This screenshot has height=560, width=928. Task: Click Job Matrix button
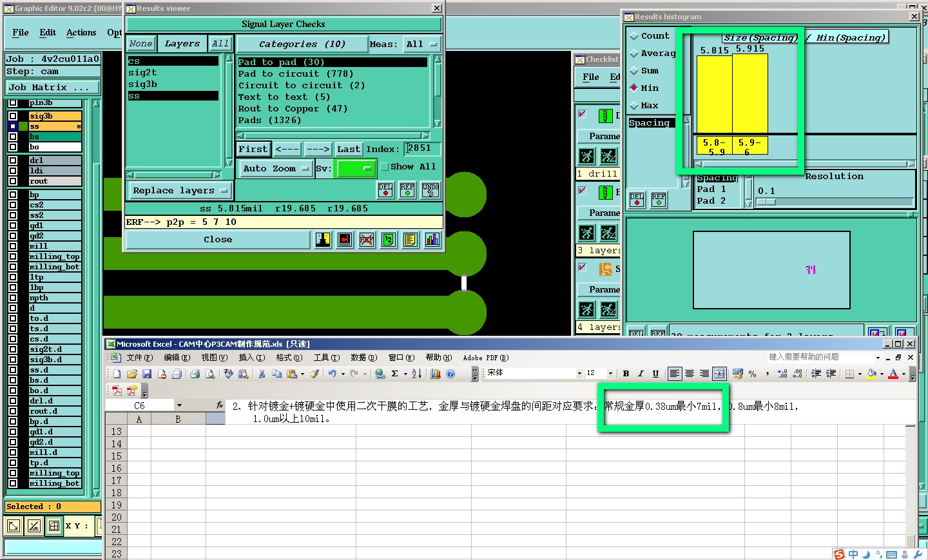click(x=53, y=87)
